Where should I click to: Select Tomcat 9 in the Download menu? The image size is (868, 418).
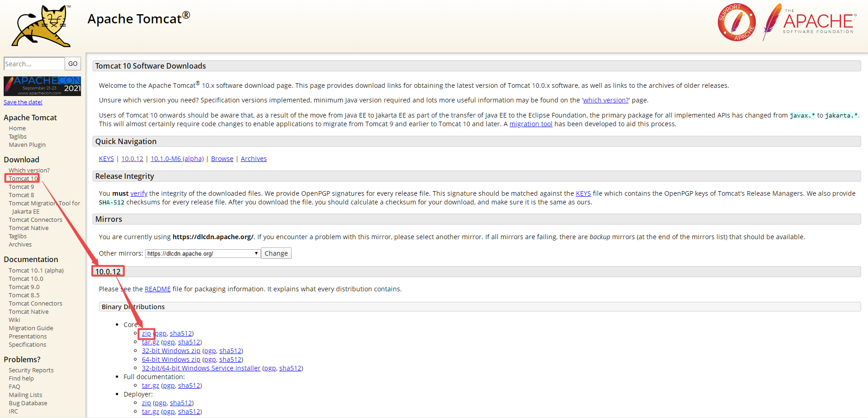[x=21, y=187]
